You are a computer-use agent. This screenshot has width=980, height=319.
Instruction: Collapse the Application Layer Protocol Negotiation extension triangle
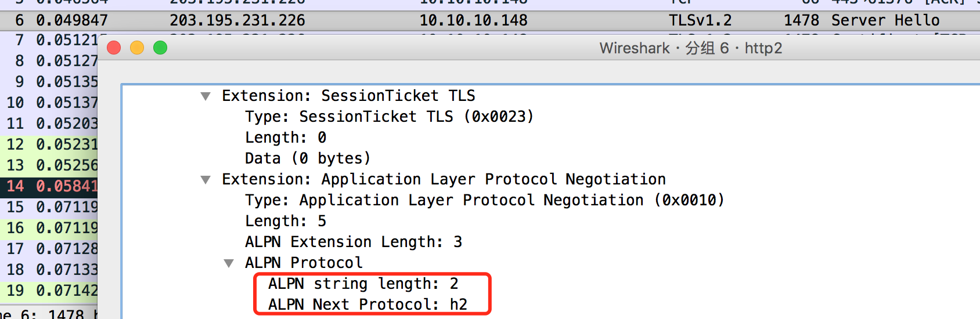(x=206, y=180)
